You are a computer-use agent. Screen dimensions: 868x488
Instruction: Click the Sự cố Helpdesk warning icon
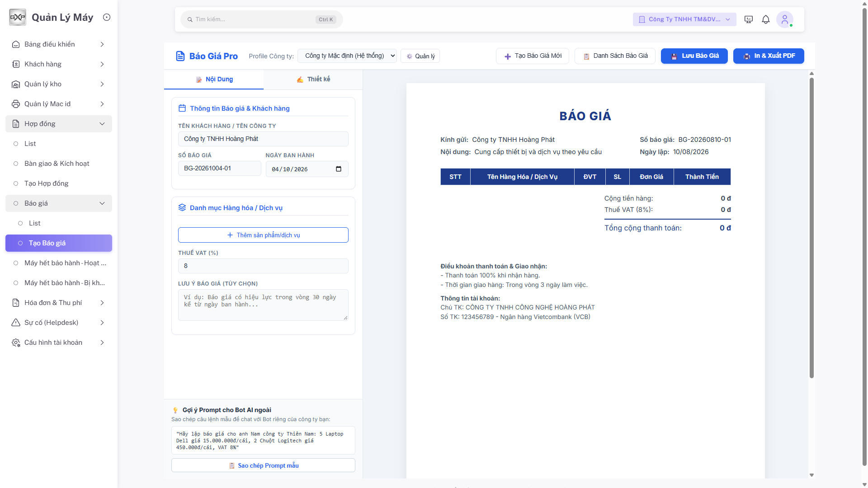(x=16, y=323)
